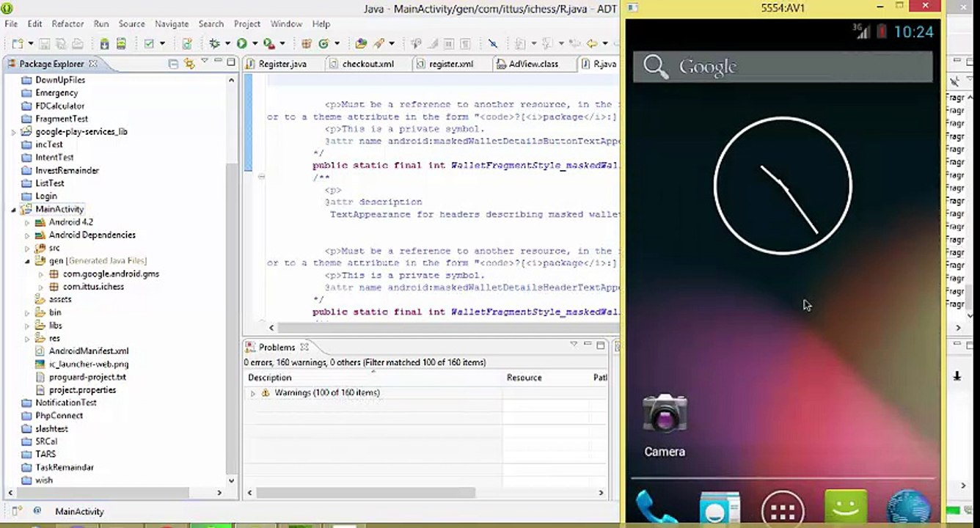Expand the Warnings group in Problems view

[253, 393]
